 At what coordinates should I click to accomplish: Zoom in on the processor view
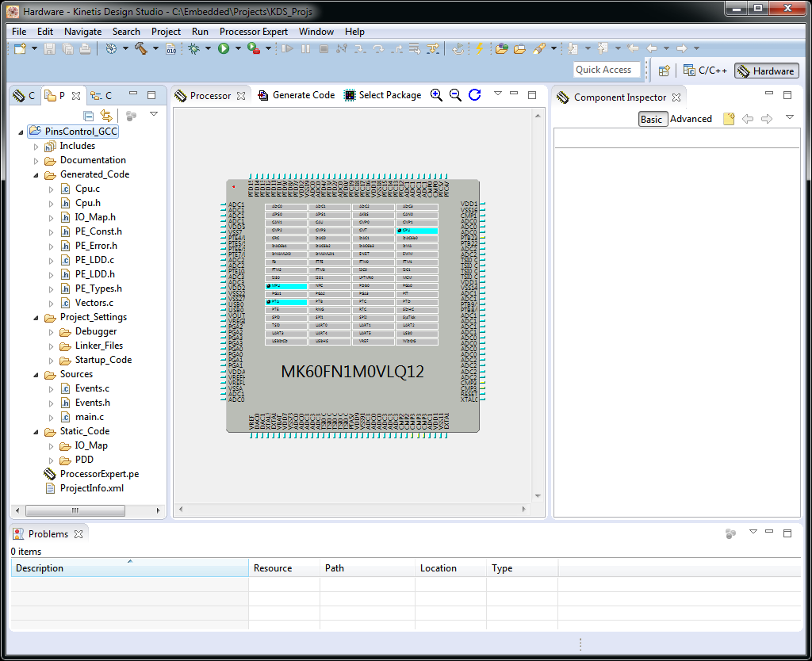tap(436, 95)
